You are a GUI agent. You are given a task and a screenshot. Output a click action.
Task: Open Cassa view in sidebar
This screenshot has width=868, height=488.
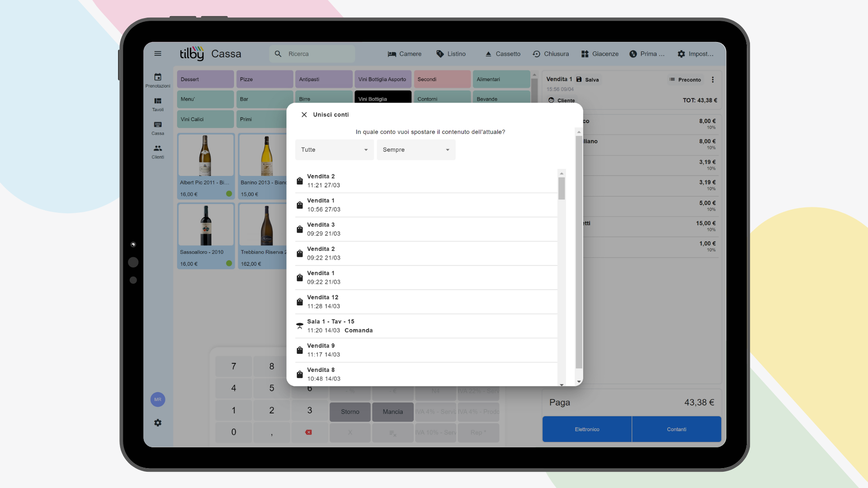pyautogui.click(x=158, y=128)
